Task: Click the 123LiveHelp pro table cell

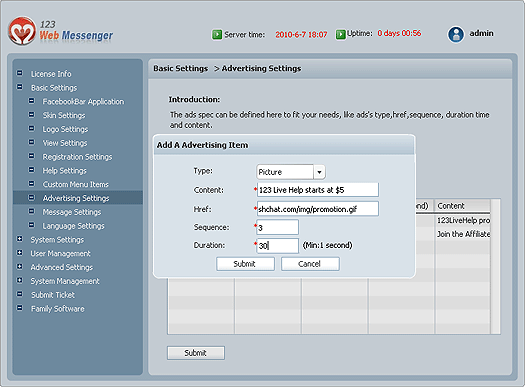Action: (463, 220)
